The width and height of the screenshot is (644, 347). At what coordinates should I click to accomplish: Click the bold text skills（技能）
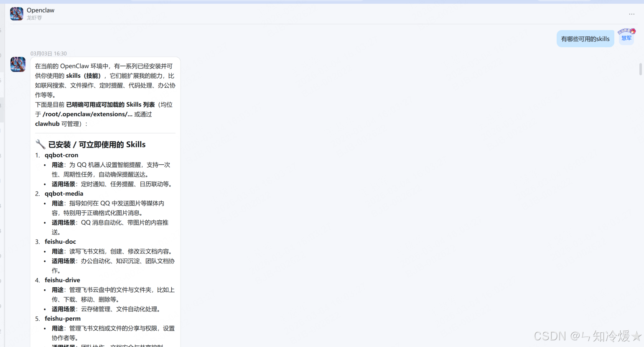84,76
